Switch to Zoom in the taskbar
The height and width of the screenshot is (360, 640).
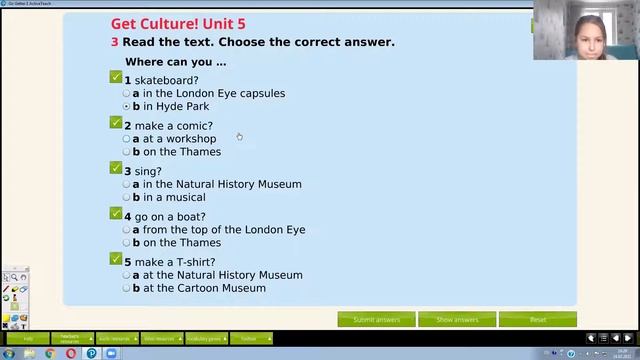111,353
